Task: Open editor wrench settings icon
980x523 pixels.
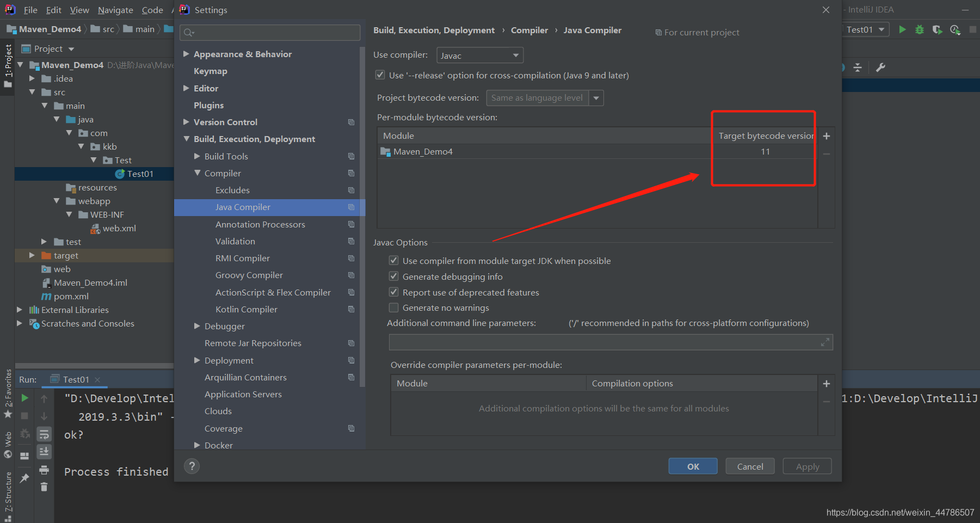Action: coord(880,67)
